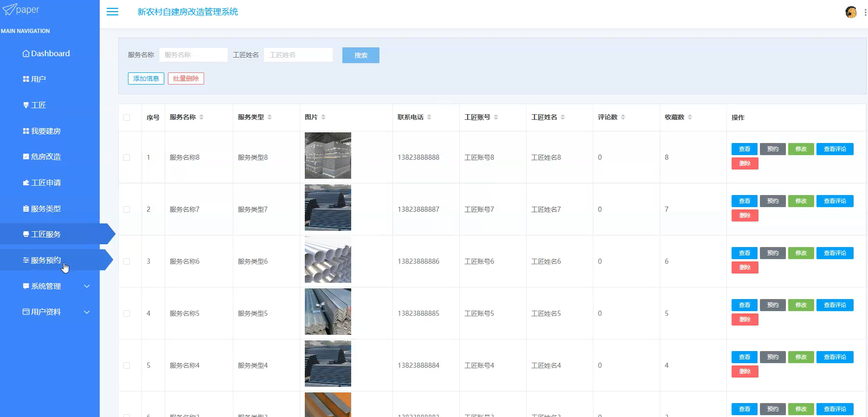Image resolution: width=868 pixels, height=417 pixels.
Task: Toggle the hamburger sidebar menu icon
Action: (x=112, y=12)
